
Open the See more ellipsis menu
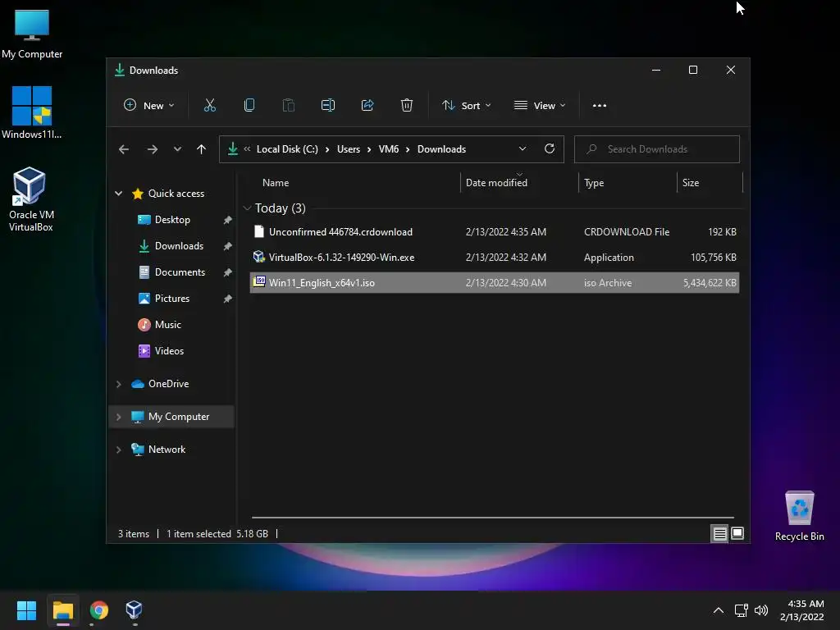point(600,106)
